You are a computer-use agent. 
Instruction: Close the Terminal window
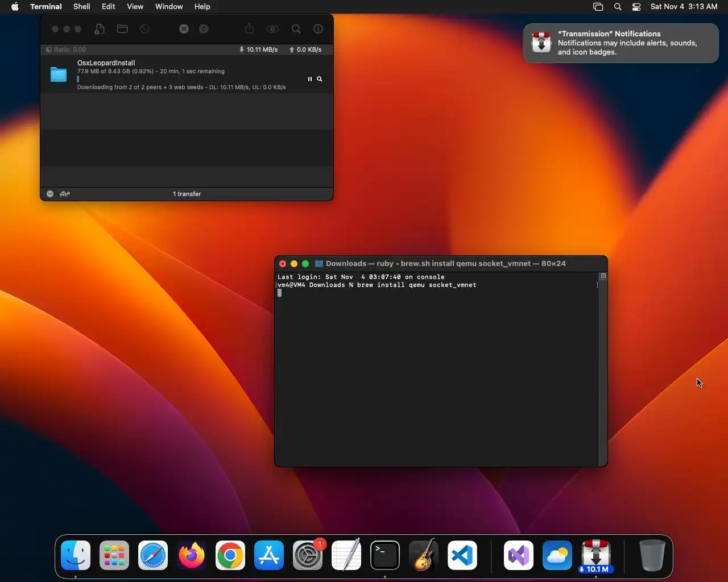click(x=283, y=264)
